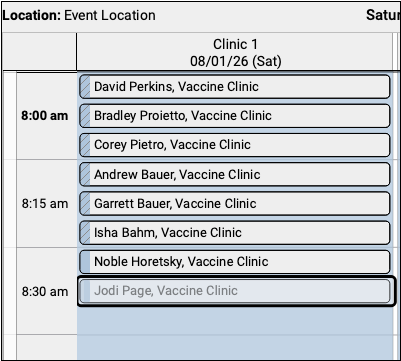Open Noble Horetsky Vaccine Clinic appointment
The image size is (401, 361).
(x=235, y=262)
